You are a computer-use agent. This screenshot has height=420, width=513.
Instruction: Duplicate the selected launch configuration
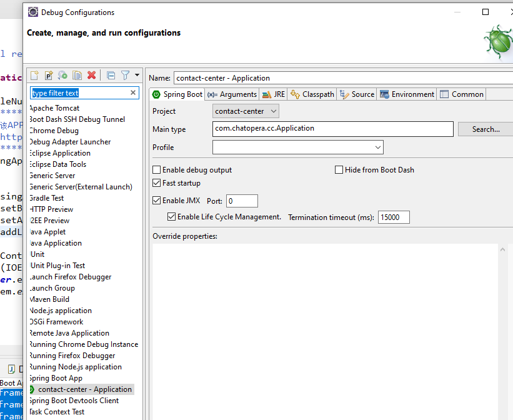(77, 76)
